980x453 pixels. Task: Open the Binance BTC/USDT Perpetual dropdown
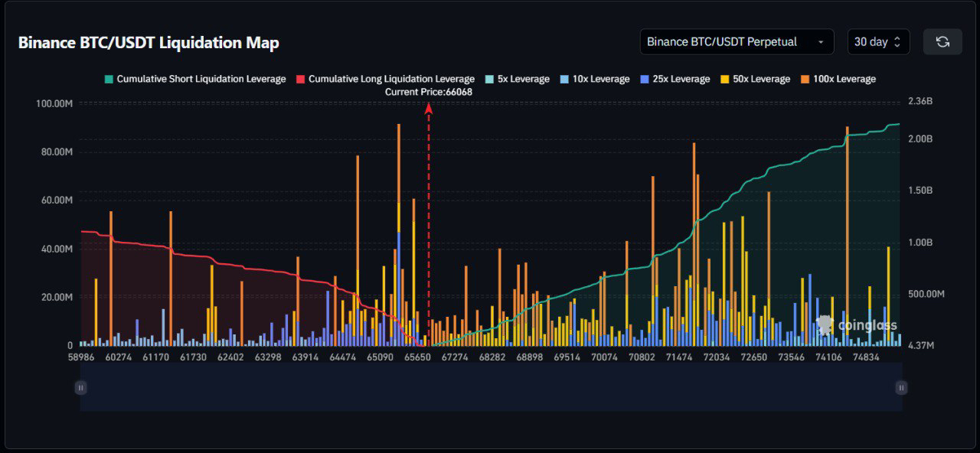click(x=737, y=42)
